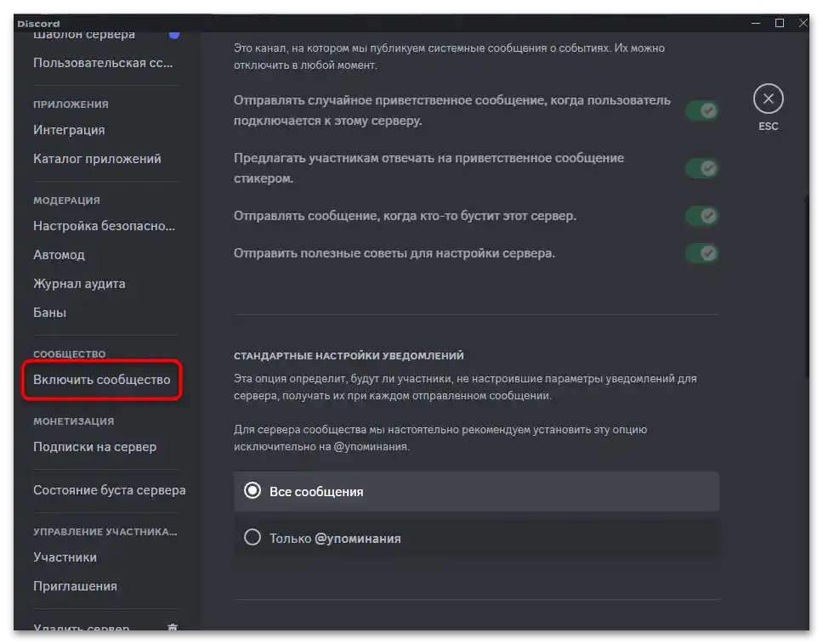Choose the Только @упоминания radio option

(253, 538)
